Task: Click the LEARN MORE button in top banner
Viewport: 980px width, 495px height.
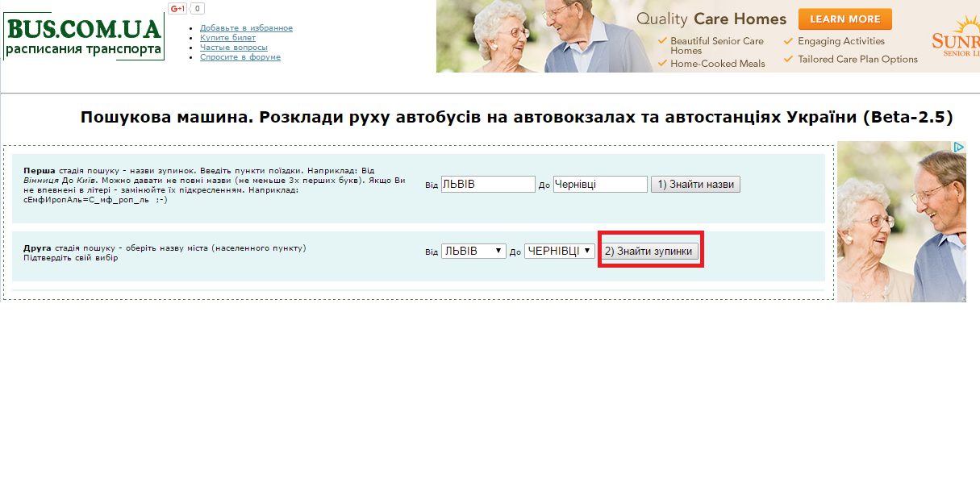Action: tap(845, 19)
